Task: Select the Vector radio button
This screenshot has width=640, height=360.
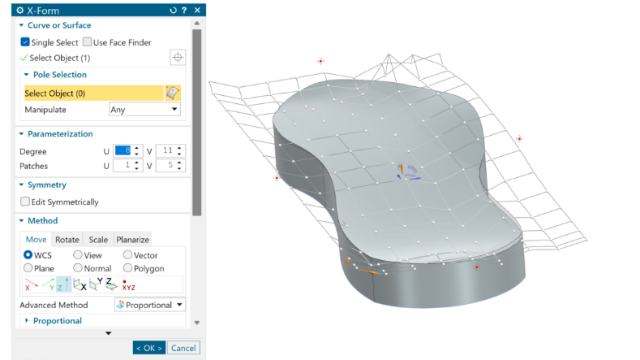Action: (127, 255)
